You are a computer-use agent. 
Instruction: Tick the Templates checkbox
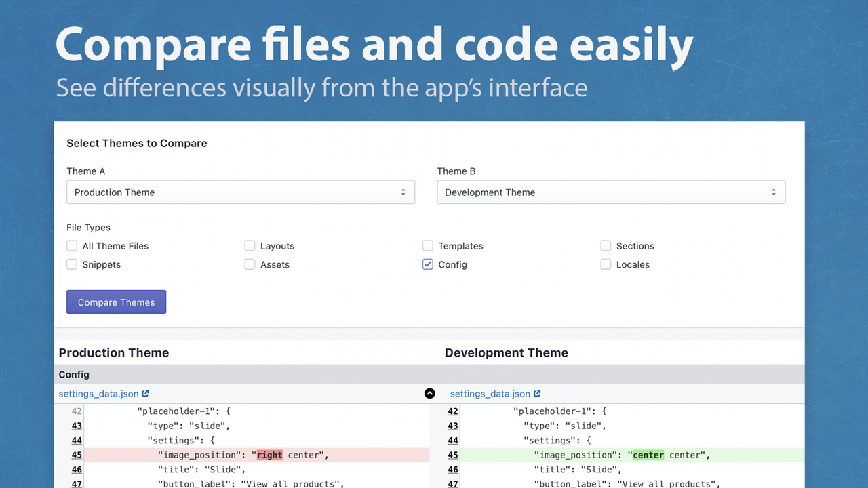428,245
